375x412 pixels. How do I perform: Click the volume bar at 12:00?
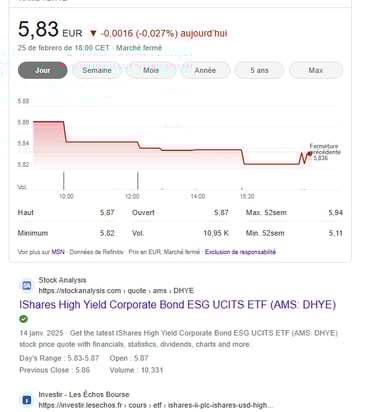(138, 181)
